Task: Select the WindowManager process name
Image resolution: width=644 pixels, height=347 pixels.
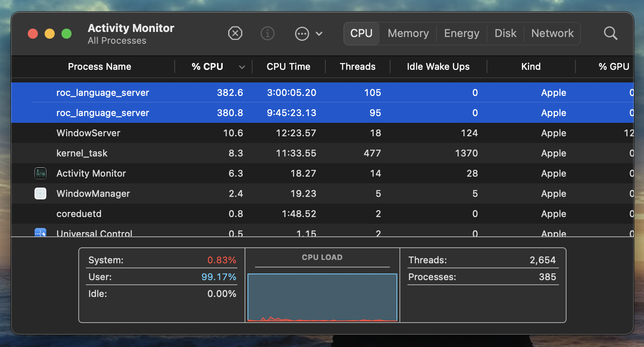Action: (x=93, y=193)
